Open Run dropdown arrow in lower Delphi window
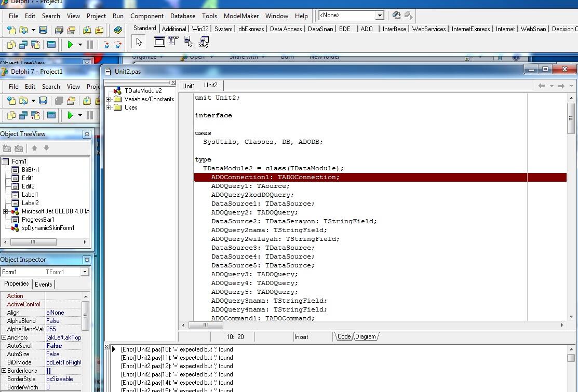This screenshot has width=578, height=392. (80, 115)
